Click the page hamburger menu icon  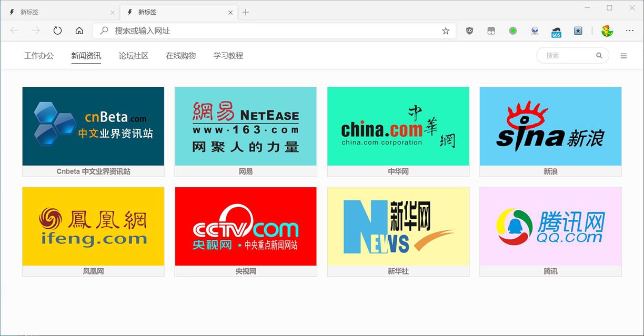[623, 56]
